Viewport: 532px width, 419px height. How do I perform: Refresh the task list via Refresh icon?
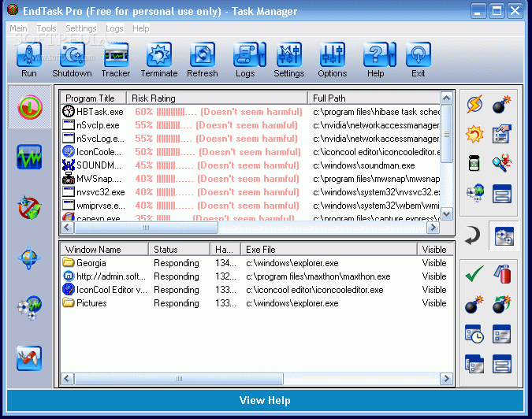203,54
